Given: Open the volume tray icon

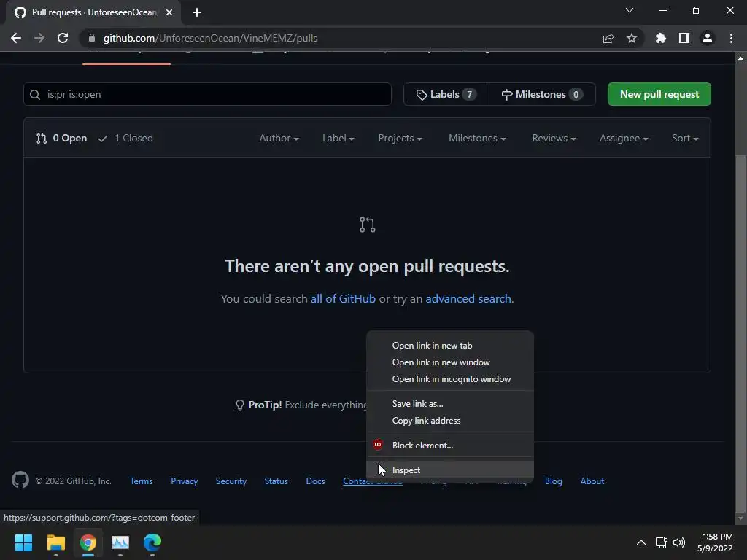Looking at the screenshot, I should click(679, 542).
